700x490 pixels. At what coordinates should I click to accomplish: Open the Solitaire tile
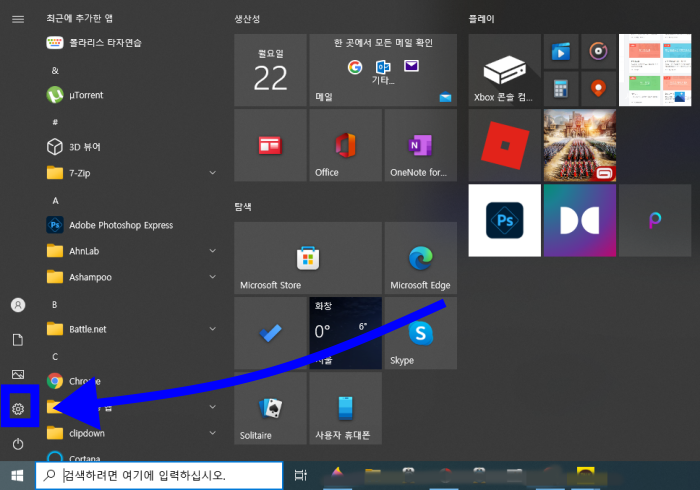(x=270, y=408)
